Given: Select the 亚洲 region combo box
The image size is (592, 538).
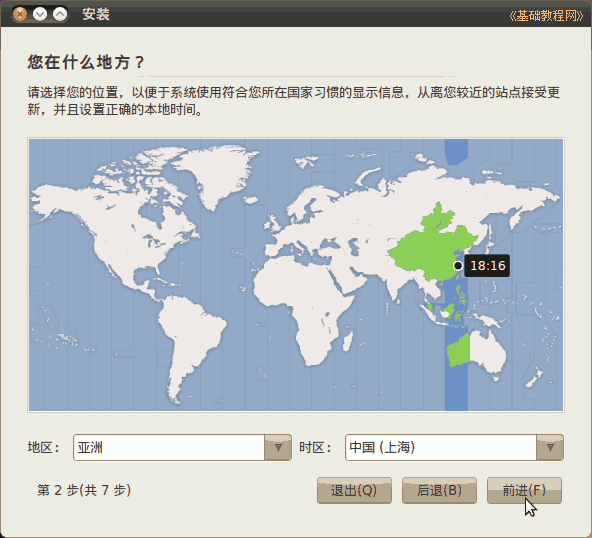Looking at the screenshot, I should click(x=182, y=447).
